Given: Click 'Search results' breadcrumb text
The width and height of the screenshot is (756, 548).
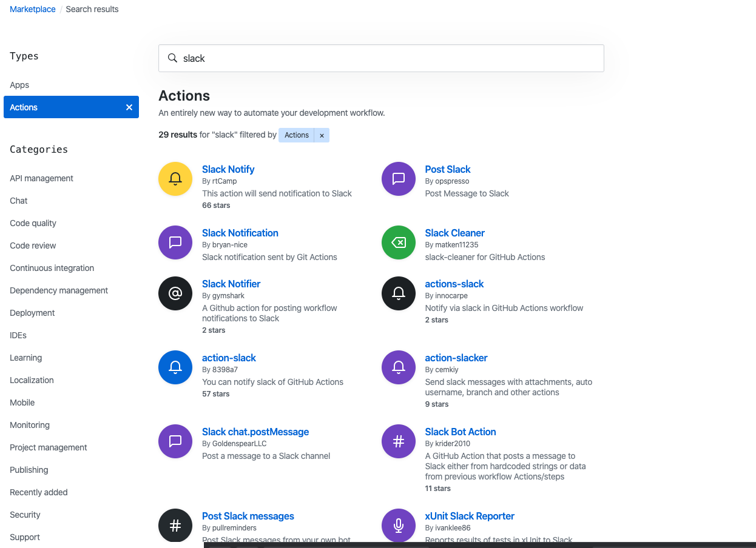Looking at the screenshot, I should [92, 9].
